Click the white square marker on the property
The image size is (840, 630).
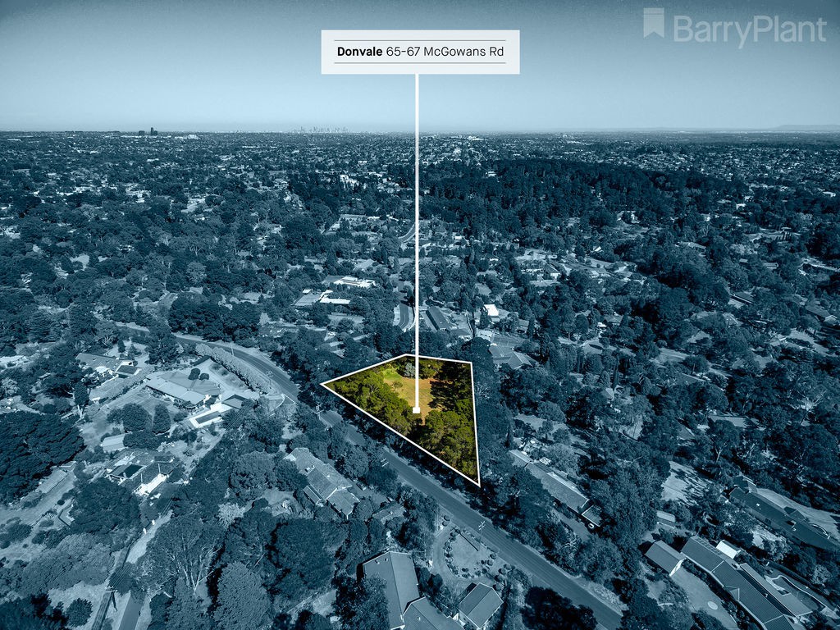[416, 410]
